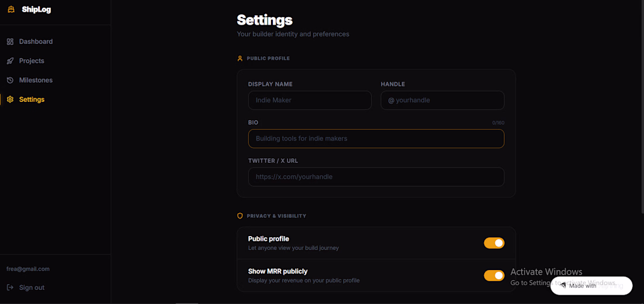Click the PRIVACY & VISIBILITY section label
The image size is (644, 304).
click(276, 216)
